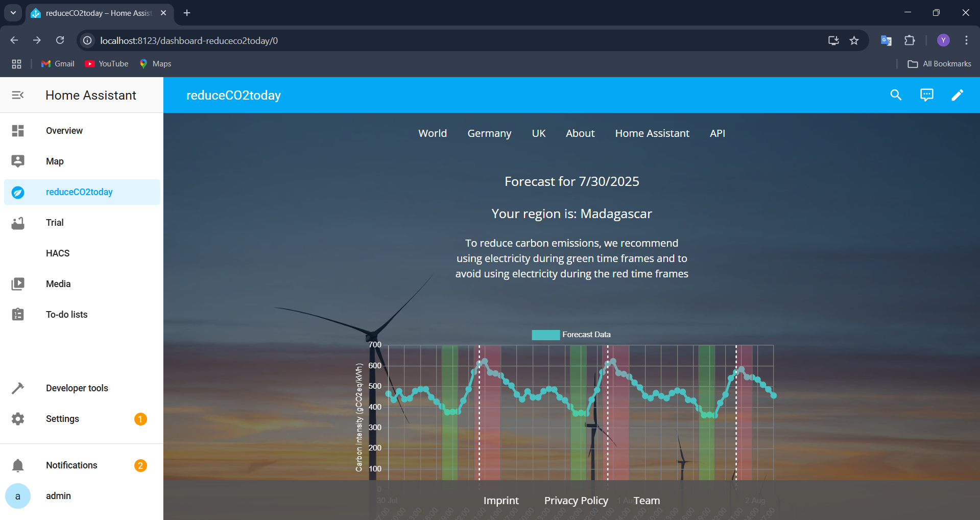Open the About page

click(x=580, y=133)
